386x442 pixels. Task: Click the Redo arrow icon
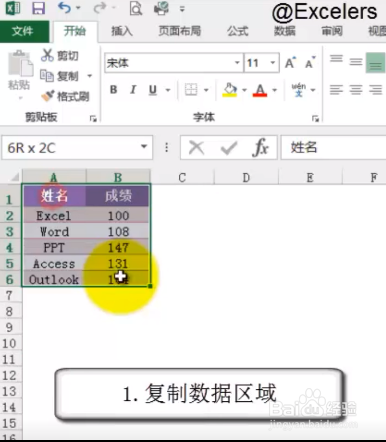[x=100, y=8]
